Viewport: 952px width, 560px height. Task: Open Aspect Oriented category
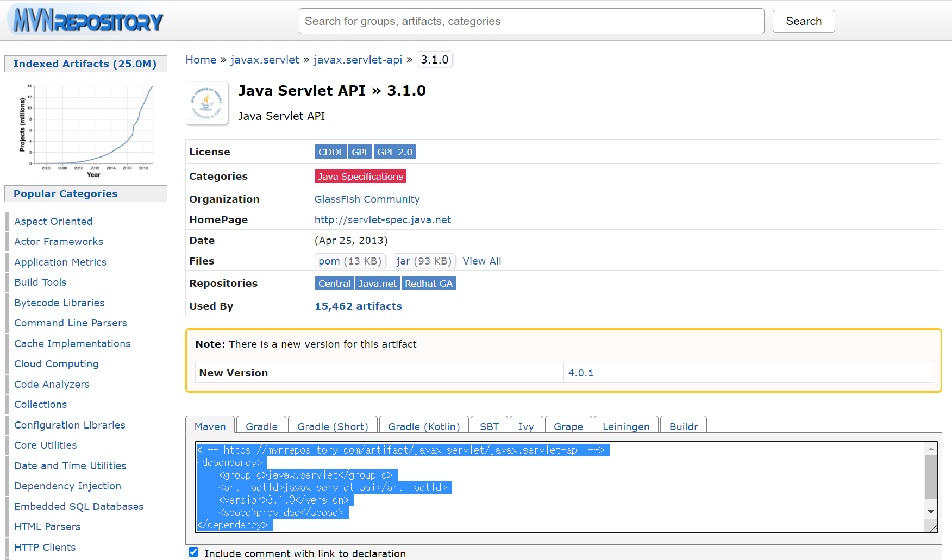tap(53, 222)
